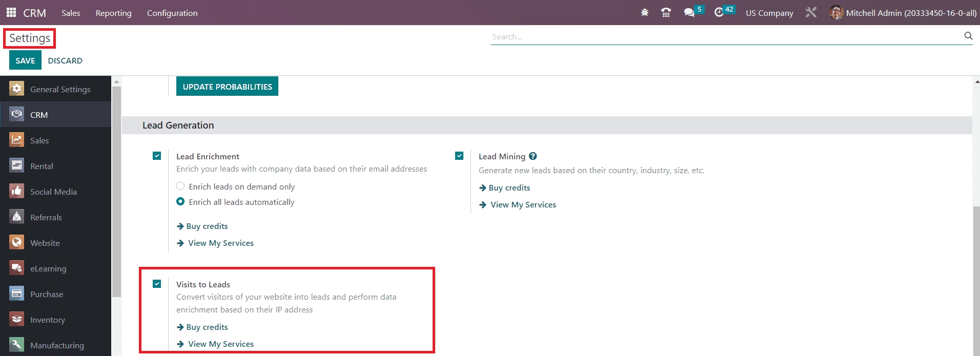Click the search magnifier icon
980x356 pixels.
(x=968, y=36)
